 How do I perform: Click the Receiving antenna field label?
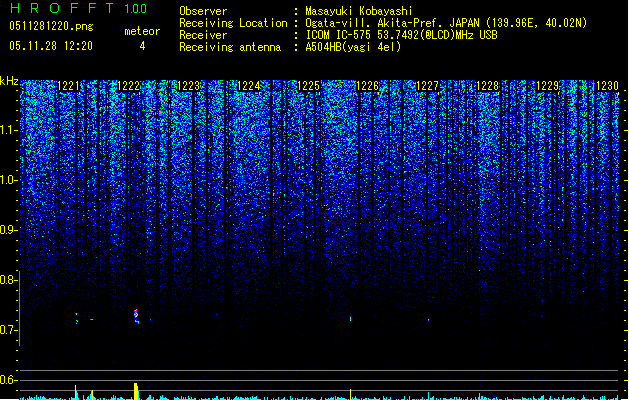230,47
